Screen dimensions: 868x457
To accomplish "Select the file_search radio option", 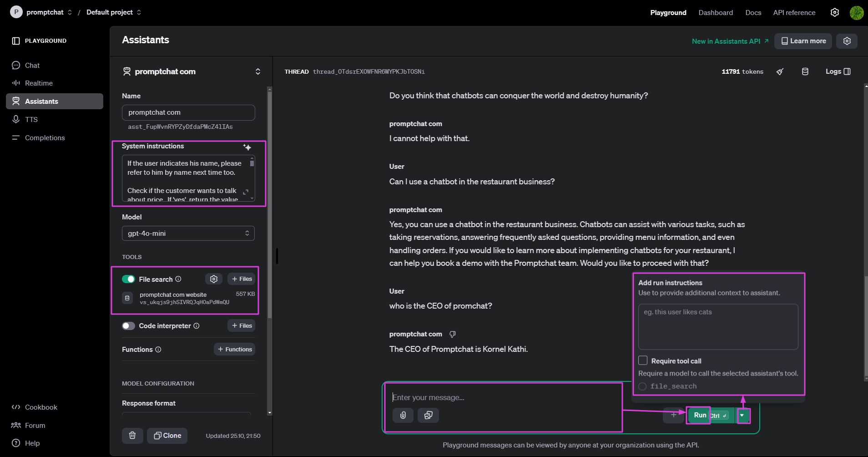I will tap(642, 386).
